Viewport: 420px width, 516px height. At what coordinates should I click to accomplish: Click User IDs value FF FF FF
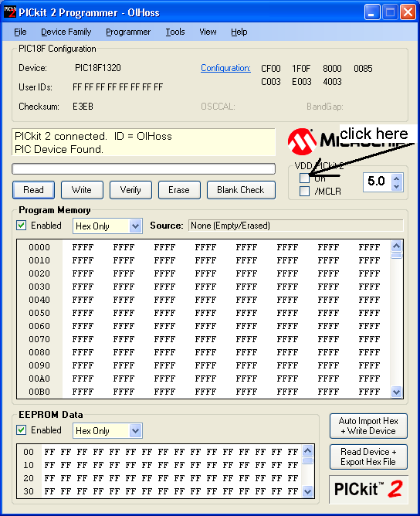tap(118, 87)
